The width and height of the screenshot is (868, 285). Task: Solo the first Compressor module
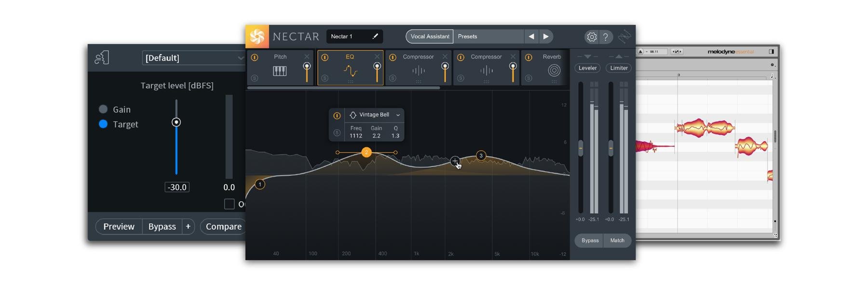(x=393, y=78)
